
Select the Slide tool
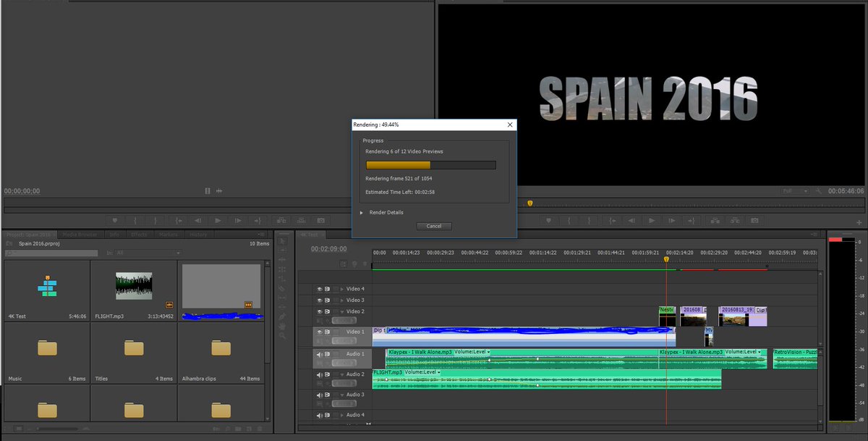pos(282,307)
